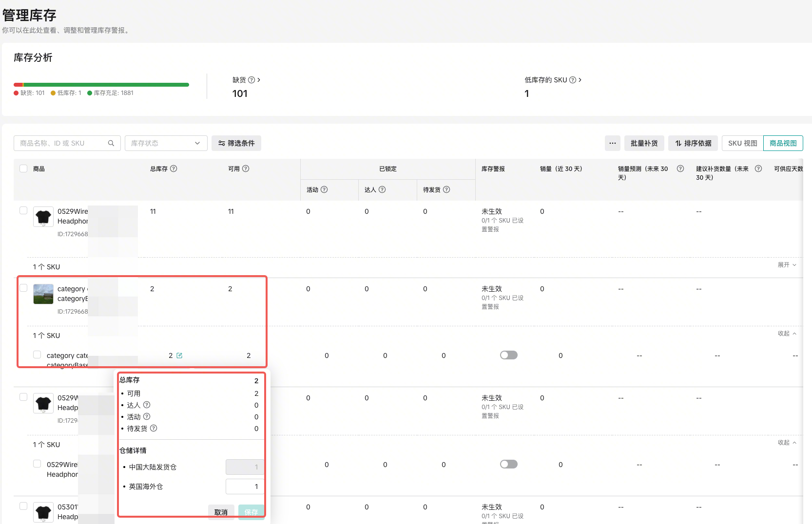Screen dimensions: 812x524
Task: Click 取消 in the stock popup
Action: (x=221, y=512)
